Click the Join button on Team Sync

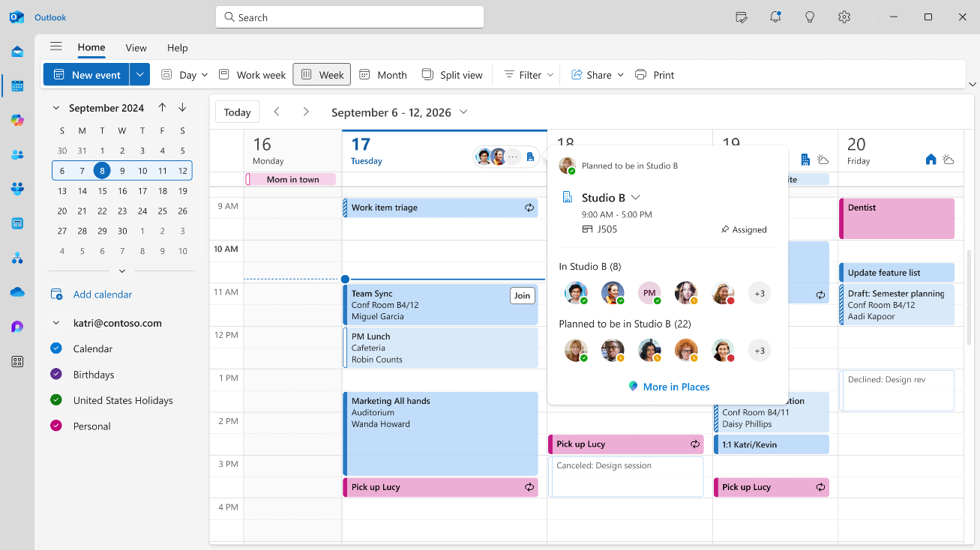(523, 296)
